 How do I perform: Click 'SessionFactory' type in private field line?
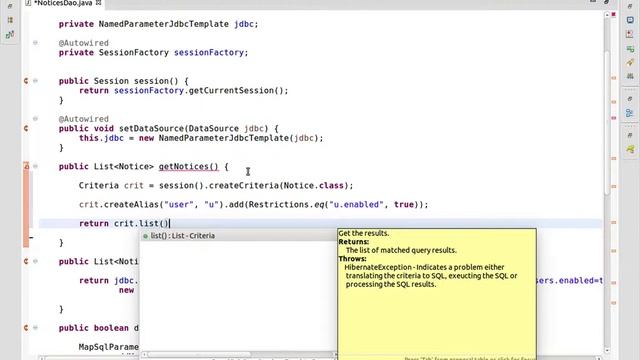tap(133, 53)
